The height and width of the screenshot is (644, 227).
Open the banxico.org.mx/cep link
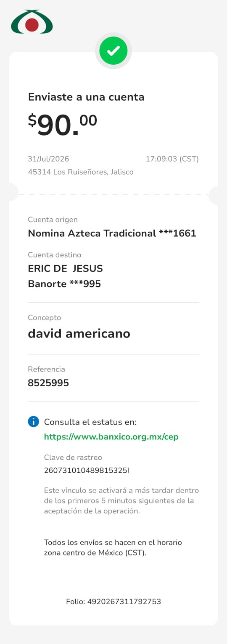(111, 437)
